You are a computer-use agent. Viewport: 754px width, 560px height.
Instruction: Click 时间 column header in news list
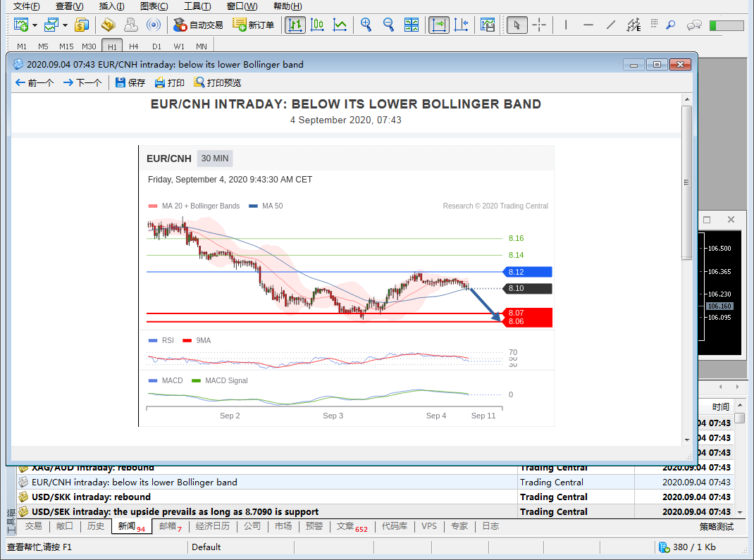tap(720, 407)
